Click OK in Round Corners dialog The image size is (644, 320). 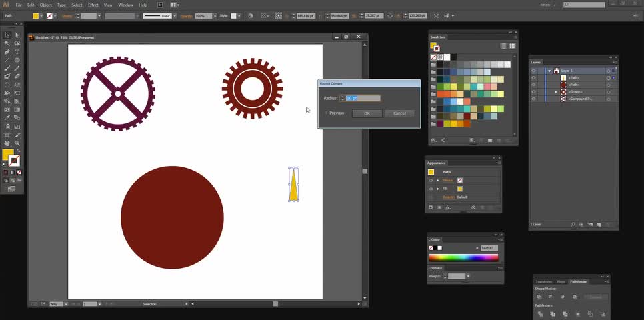pos(367,113)
